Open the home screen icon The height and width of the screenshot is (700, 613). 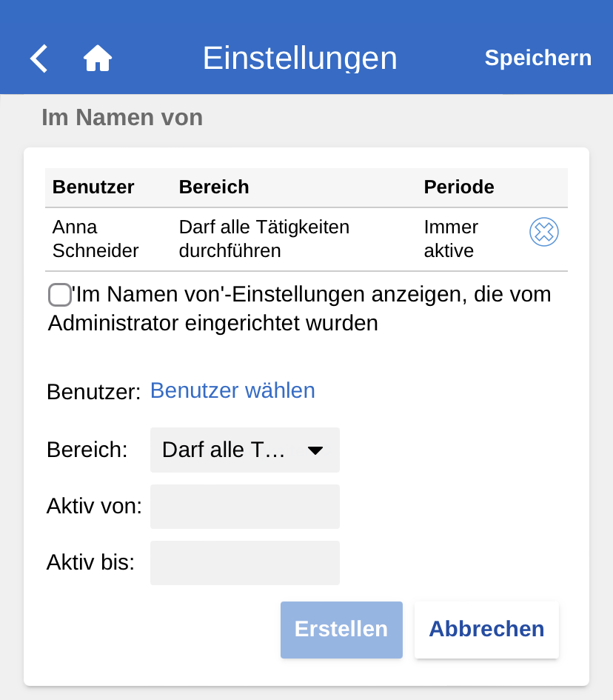click(98, 58)
